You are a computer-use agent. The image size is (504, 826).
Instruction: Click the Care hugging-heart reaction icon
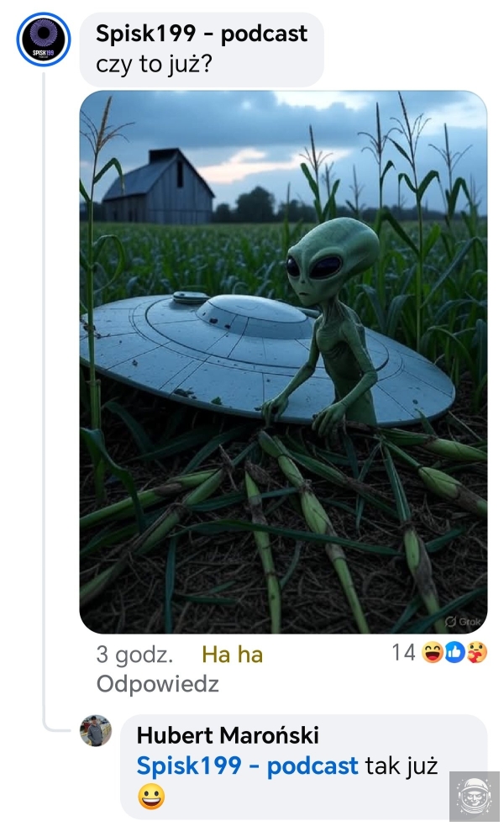[476, 653]
